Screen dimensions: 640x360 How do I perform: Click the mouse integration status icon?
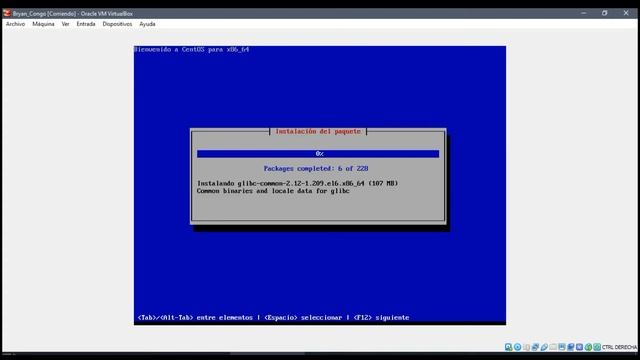(x=588, y=347)
